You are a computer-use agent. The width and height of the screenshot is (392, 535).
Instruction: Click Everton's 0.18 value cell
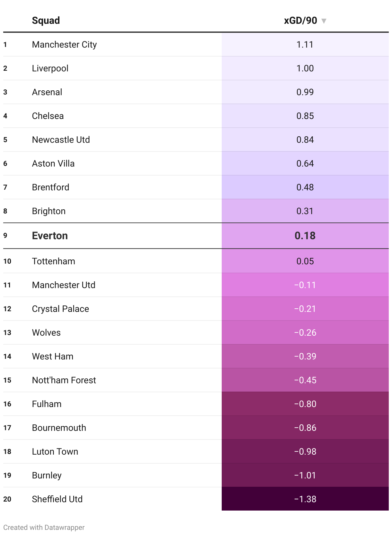point(305,236)
